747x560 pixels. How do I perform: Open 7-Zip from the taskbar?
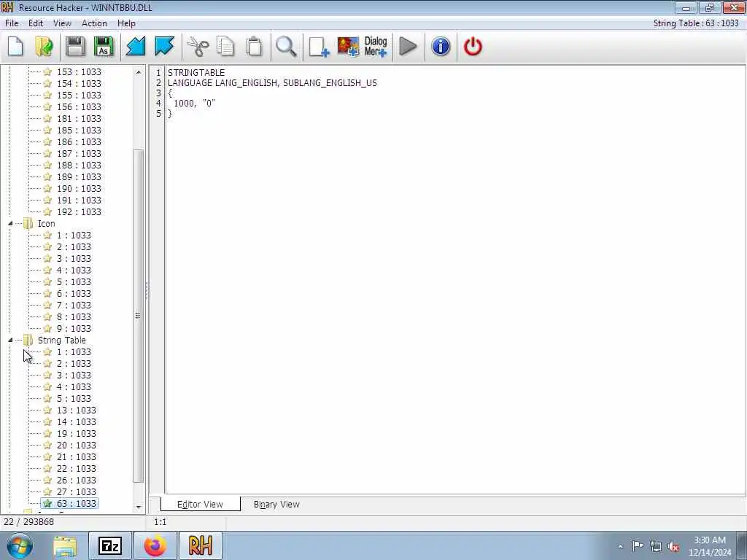pos(110,545)
